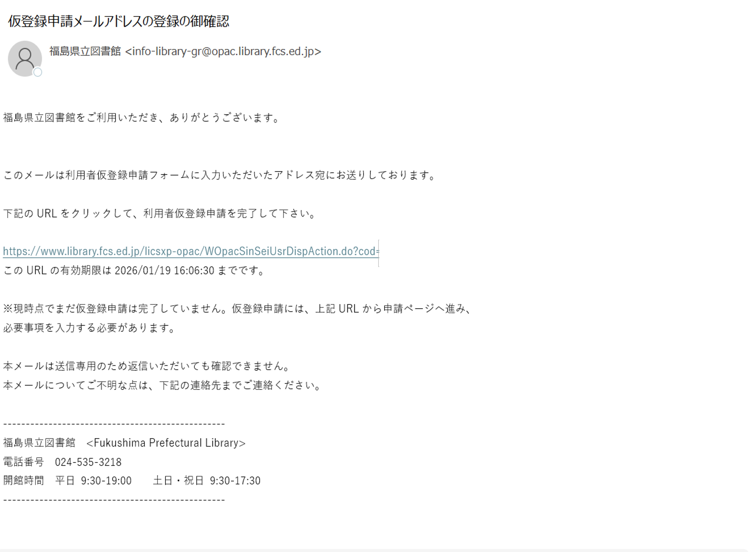Click the sender name 福島県立図書館 in header
Viewport: 756px width, 552px height.
pos(85,52)
